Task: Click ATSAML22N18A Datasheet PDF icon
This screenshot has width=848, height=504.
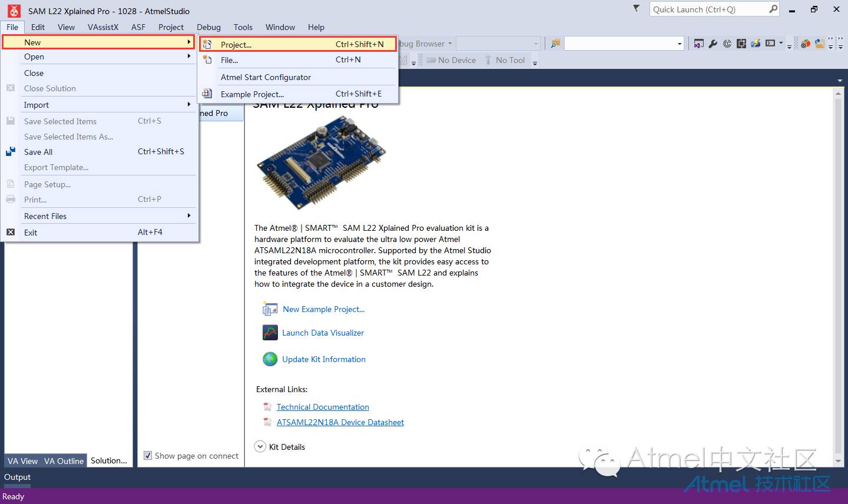Action: [x=267, y=422]
